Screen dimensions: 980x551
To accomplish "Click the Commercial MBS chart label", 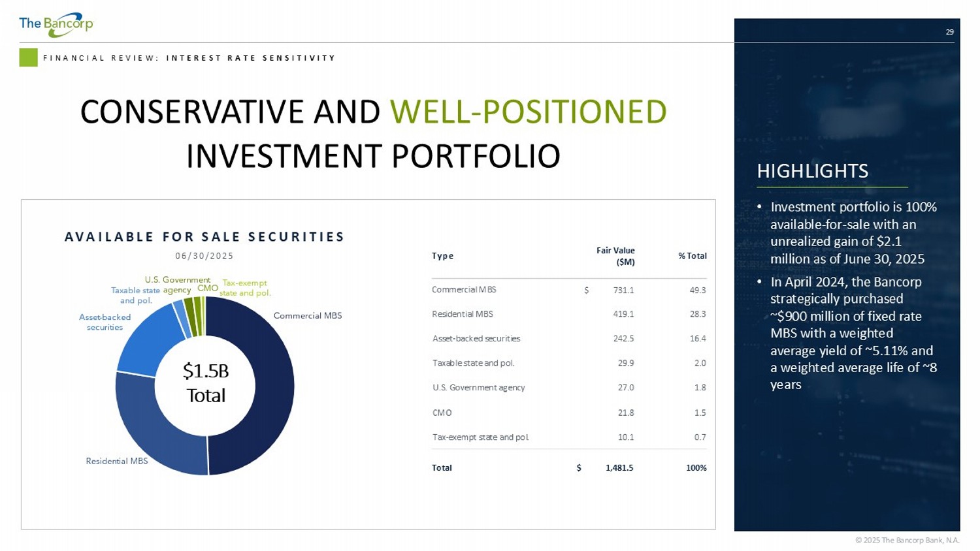I will click(307, 316).
